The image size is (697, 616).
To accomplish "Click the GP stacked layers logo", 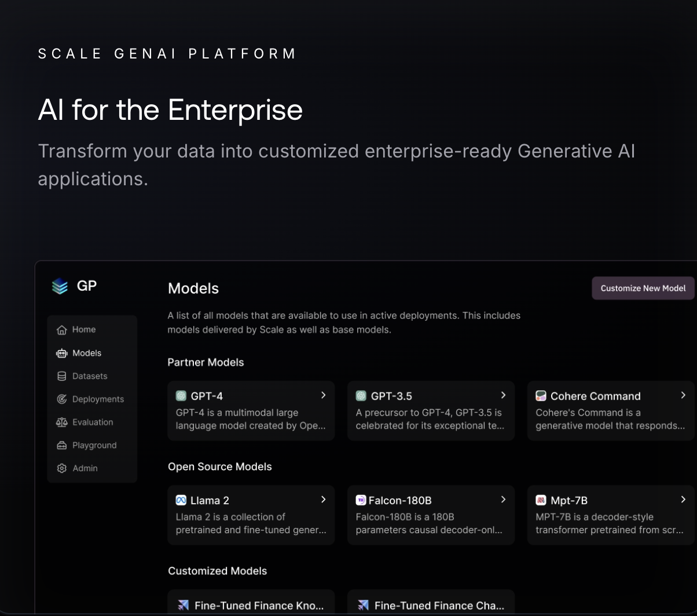I will point(60,286).
